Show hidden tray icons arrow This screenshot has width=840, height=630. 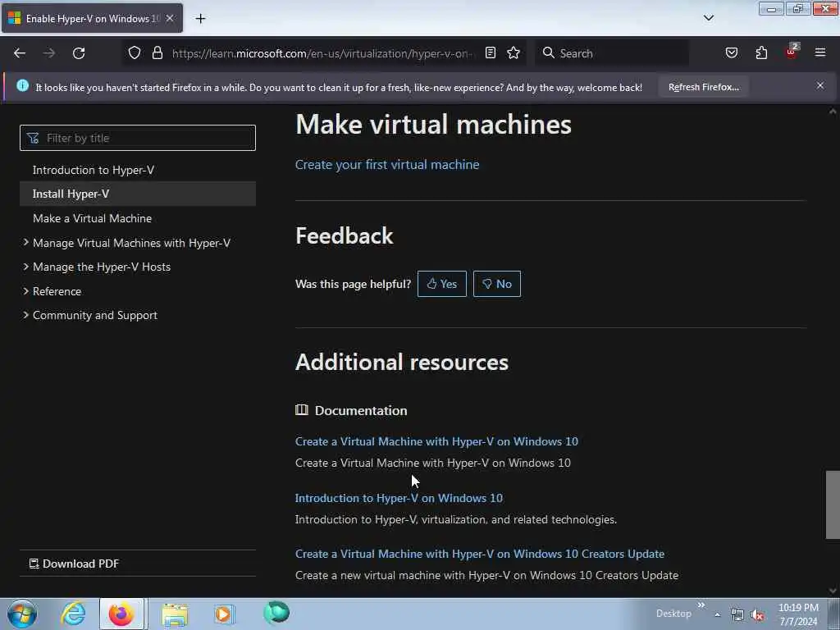[717, 614]
